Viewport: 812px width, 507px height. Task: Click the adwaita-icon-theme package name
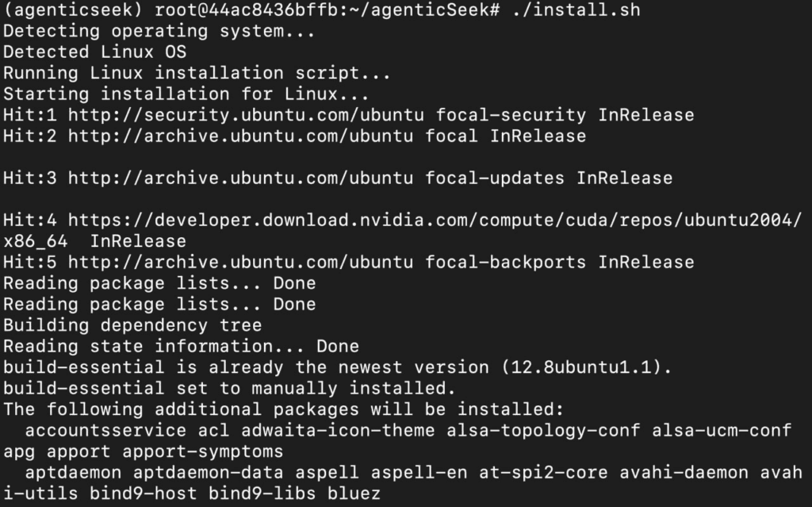point(338,430)
